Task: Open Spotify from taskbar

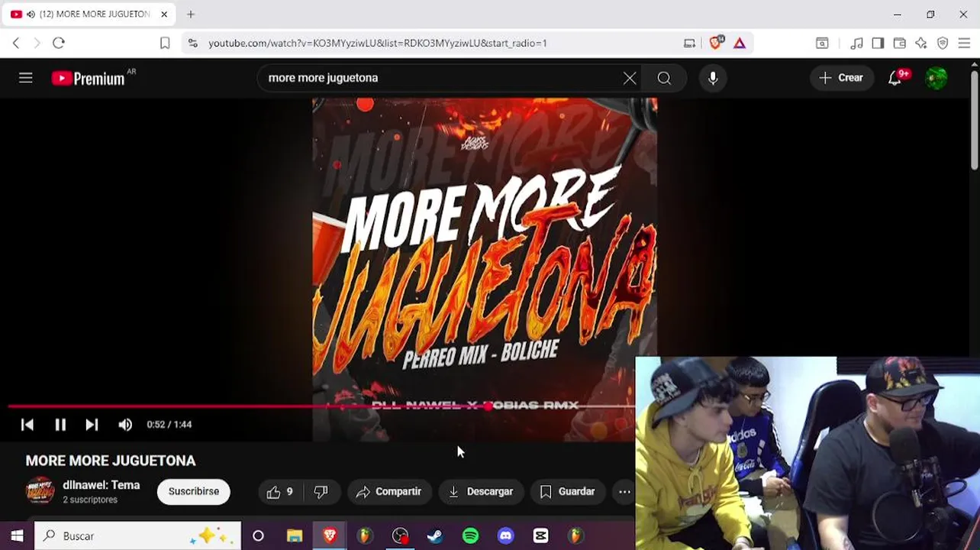Action: (x=470, y=536)
